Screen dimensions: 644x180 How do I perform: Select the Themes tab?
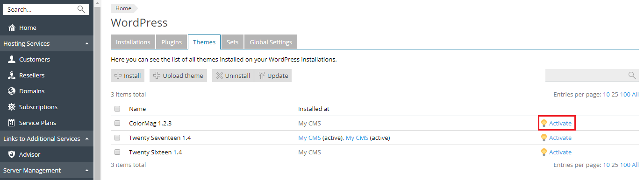(204, 42)
